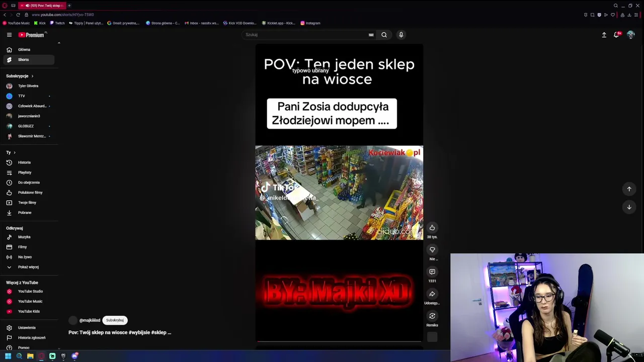Expand the Ty section chevron
The height and width of the screenshot is (362, 644).
coord(14,152)
